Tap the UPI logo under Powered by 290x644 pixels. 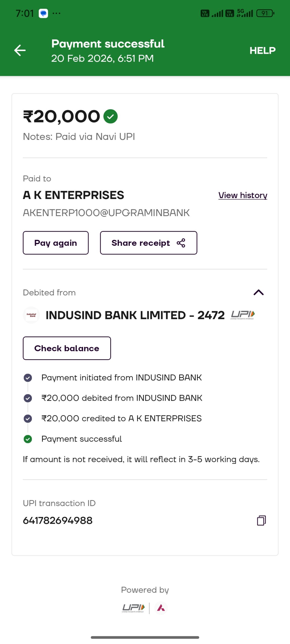tap(133, 608)
